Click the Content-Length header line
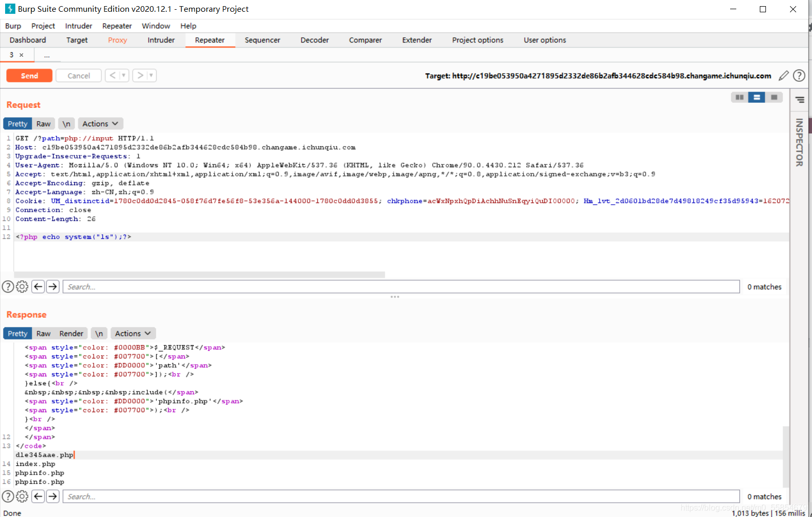812x517 pixels. pos(55,219)
